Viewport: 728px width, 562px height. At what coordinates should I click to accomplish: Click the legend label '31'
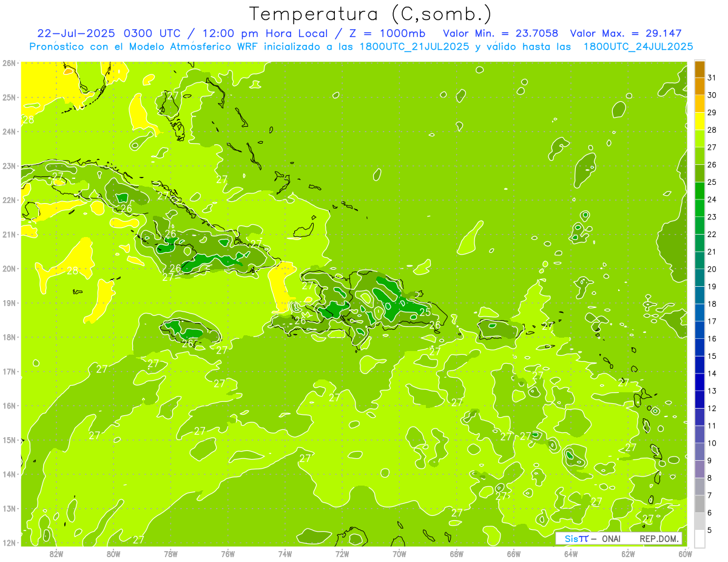(x=712, y=78)
